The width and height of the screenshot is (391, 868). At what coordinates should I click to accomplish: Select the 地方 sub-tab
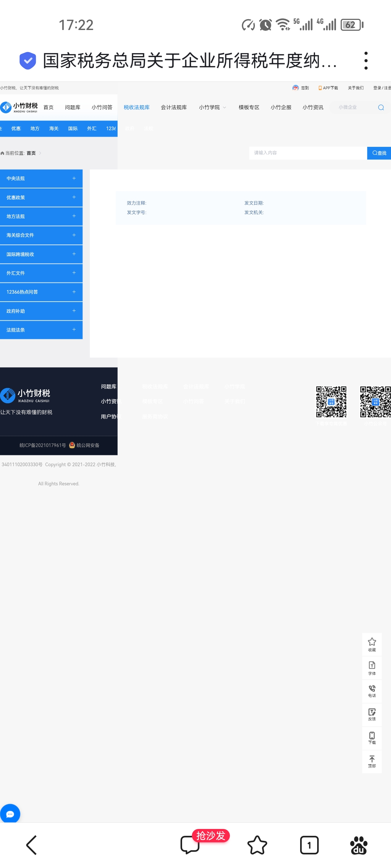pos(35,128)
